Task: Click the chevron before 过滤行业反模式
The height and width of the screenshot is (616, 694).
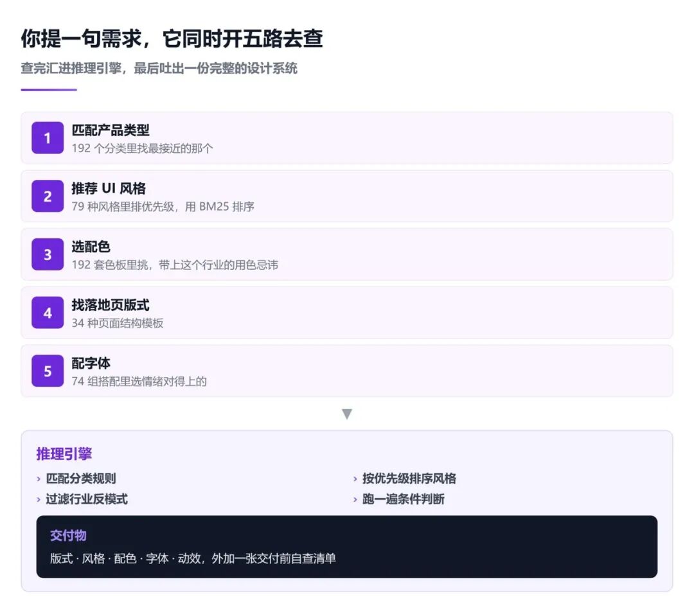Action: tap(39, 500)
